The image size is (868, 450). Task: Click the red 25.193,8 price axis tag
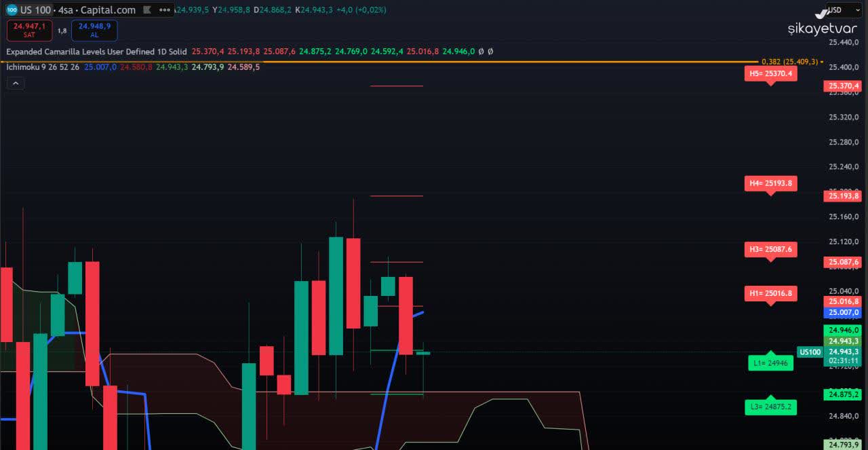[x=842, y=195]
